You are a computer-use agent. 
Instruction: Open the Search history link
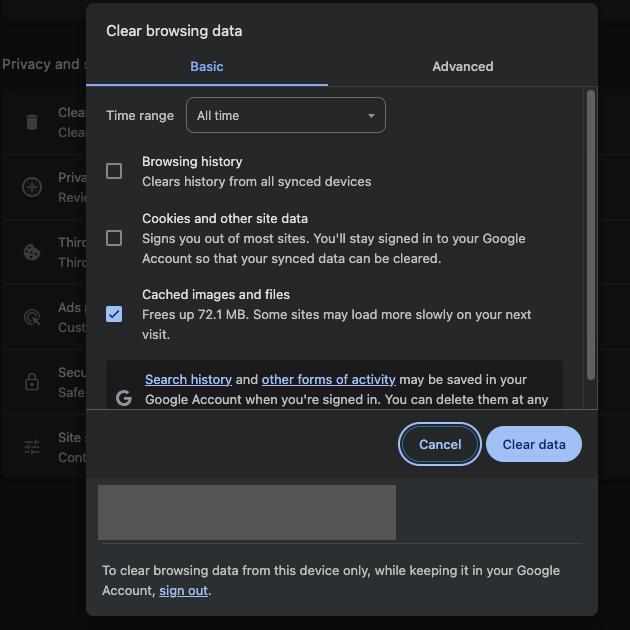(188, 379)
